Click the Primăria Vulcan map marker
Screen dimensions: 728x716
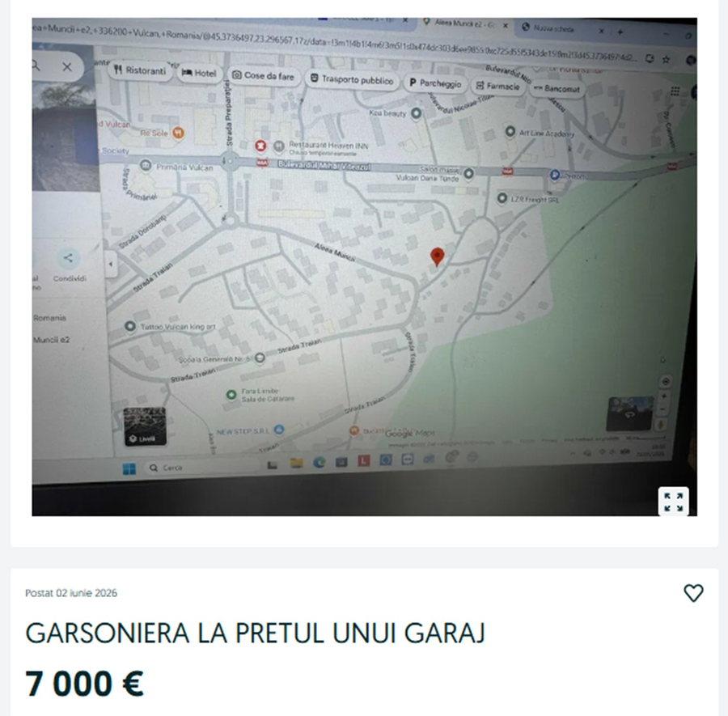146,165
